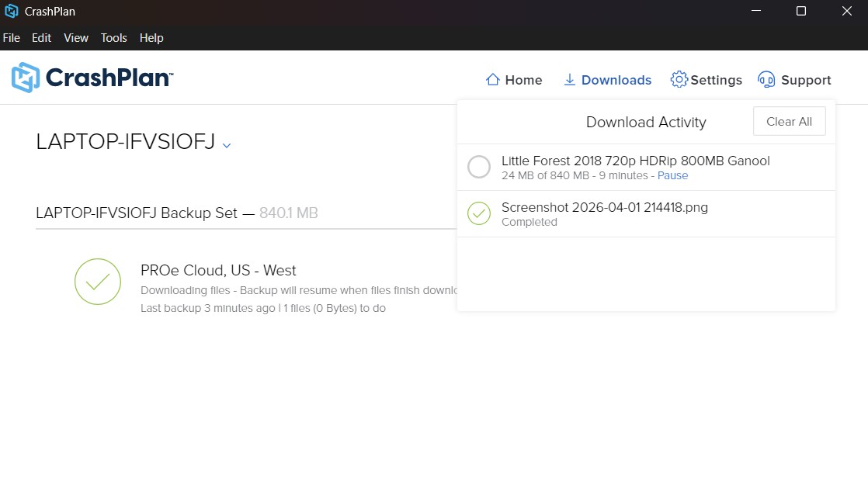Open the View menu

pos(75,37)
